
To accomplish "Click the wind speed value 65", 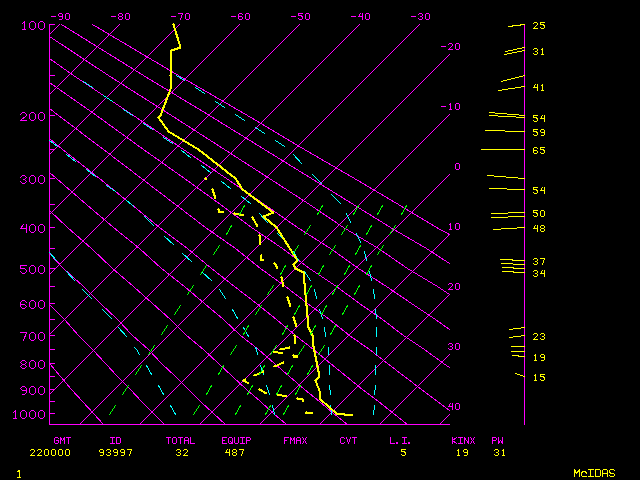I will 539,150.
